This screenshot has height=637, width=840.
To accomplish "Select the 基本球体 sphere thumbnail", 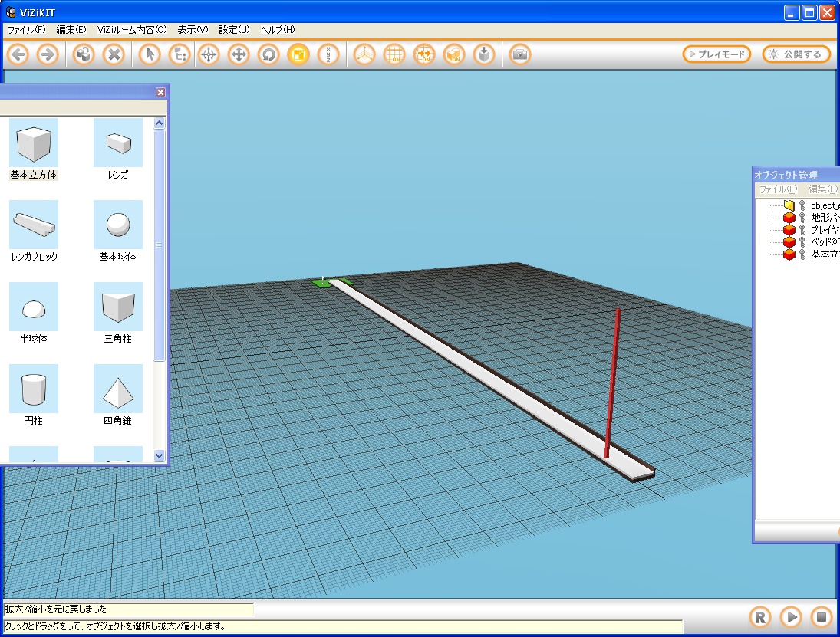I will (117, 225).
